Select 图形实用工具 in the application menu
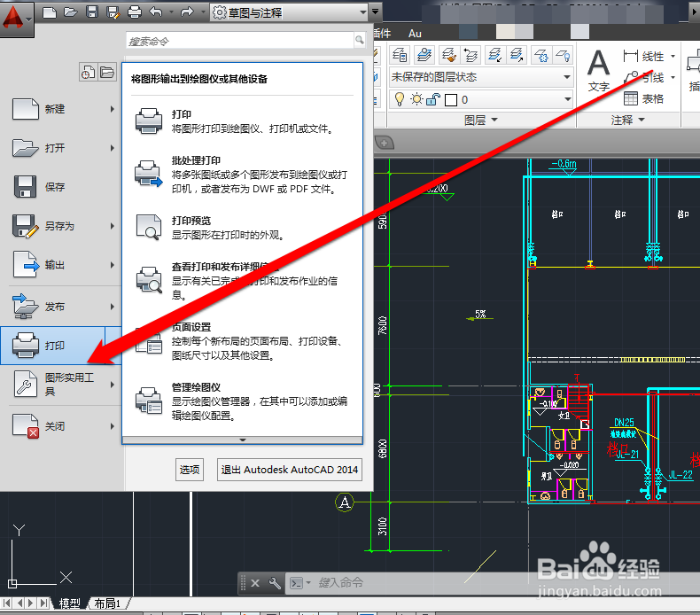 click(x=61, y=385)
